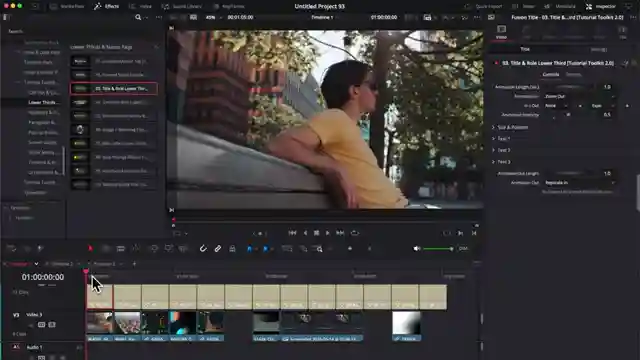Click the red playhead marker on ruler

pyautogui.click(x=86, y=271)
